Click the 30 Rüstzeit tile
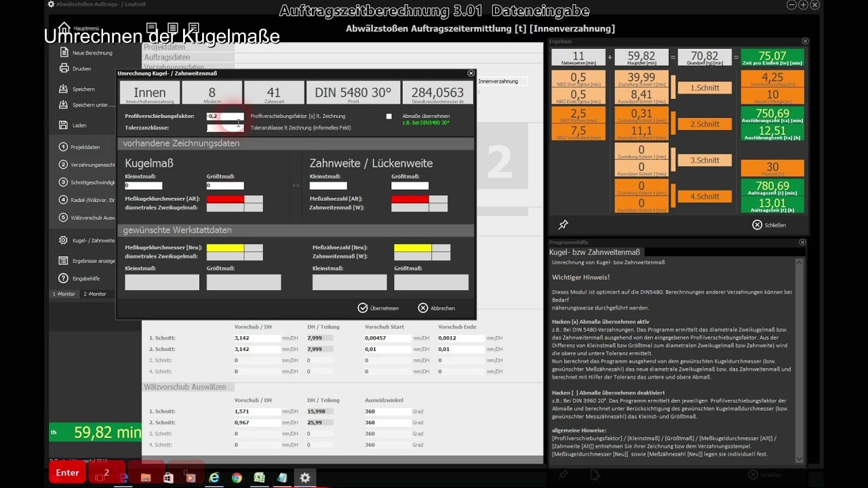This screenshot has height=488, width=868. point(772,168)
